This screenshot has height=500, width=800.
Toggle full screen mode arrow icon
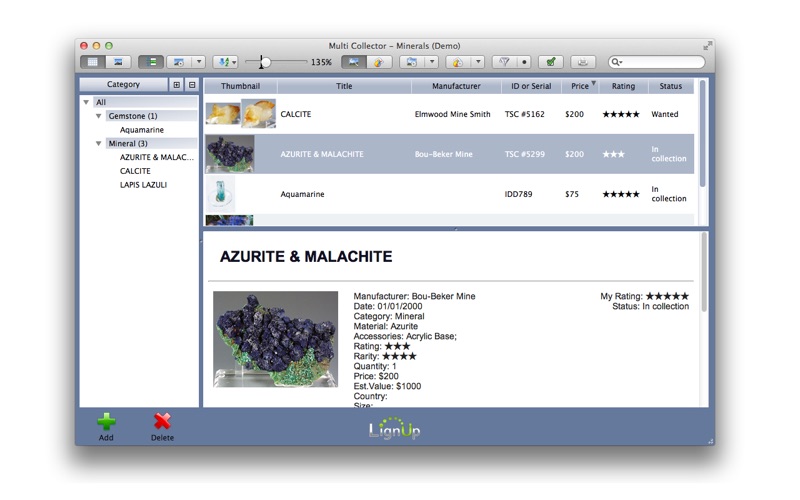click(707, 46)
